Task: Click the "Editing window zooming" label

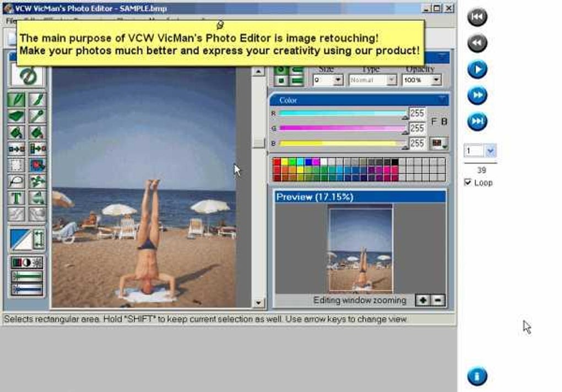Action: coord(359,300)
